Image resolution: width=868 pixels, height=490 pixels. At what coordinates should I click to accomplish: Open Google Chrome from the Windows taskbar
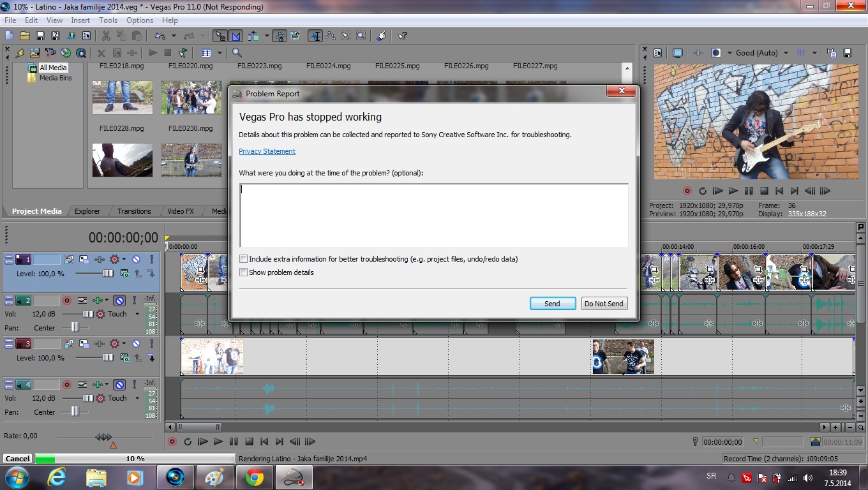click(255, 477)
